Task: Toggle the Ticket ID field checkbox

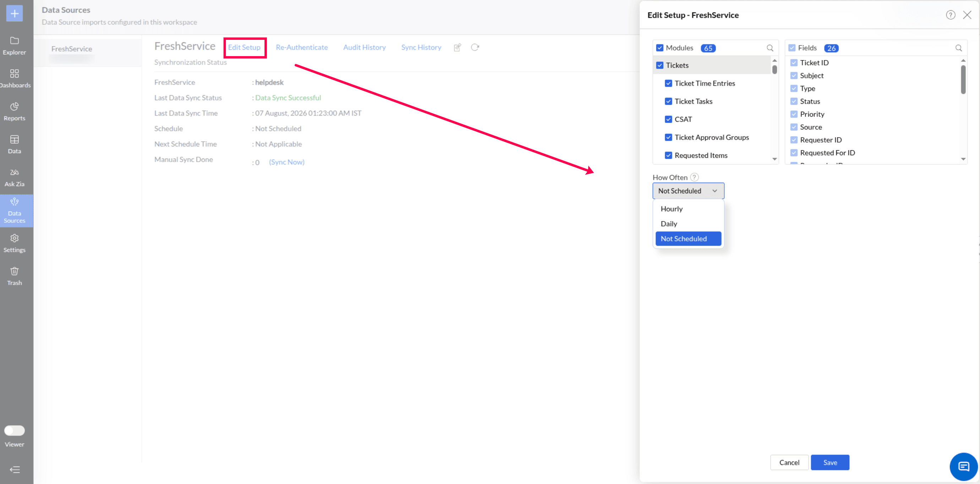Action: [x=794, y=63]
